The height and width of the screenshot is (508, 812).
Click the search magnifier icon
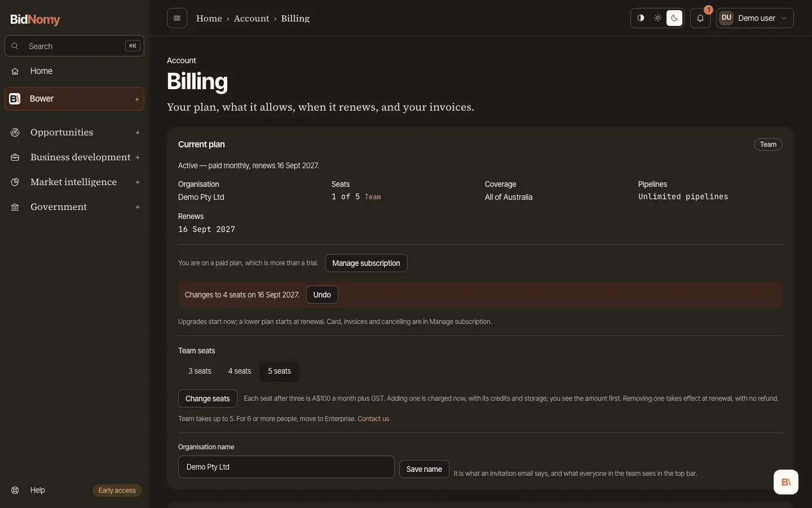(15, 46)
